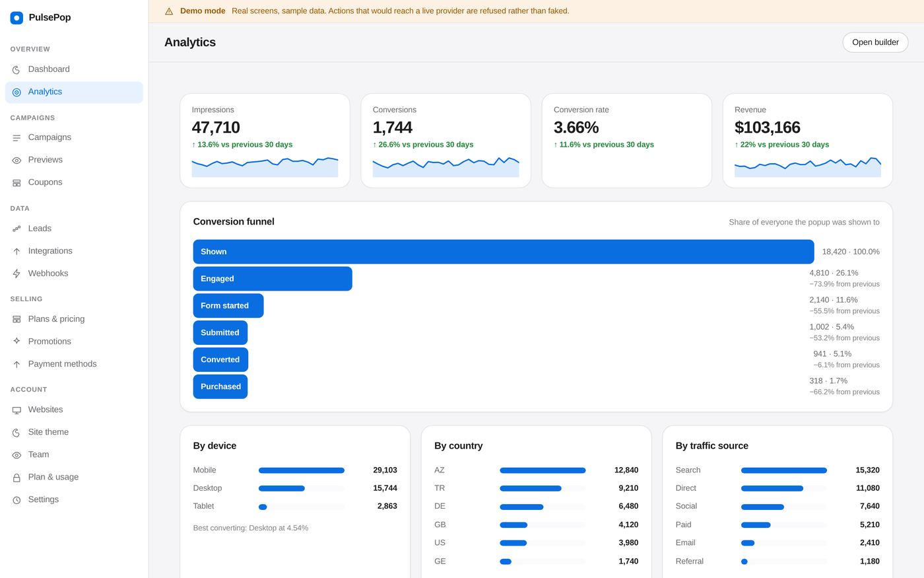This screenshot has width=924, height=578.
Task: Click the Settings clock icon
Action: tap(16, 500)
